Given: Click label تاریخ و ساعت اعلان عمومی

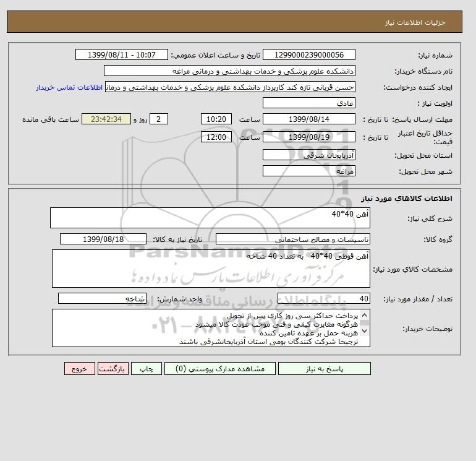Looking at the screenshot, I should coord(216,55).
